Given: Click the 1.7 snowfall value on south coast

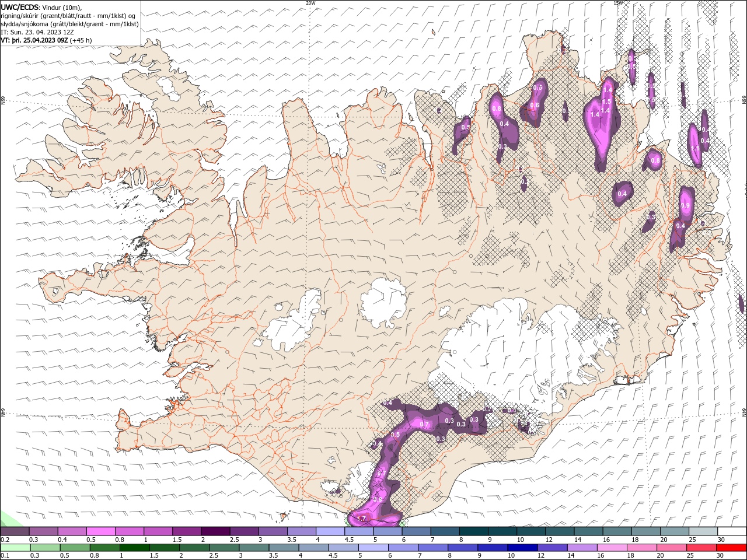Looking at the screenshot, I should coord(361,519).
